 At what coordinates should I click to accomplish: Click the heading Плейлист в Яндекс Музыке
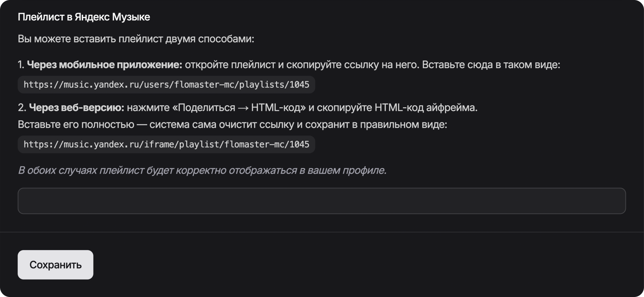[x=84, y=17]
